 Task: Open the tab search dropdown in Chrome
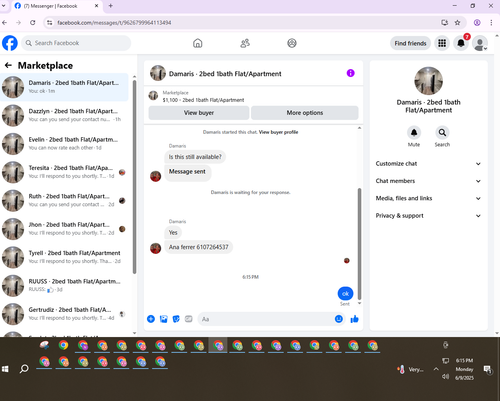4,6
